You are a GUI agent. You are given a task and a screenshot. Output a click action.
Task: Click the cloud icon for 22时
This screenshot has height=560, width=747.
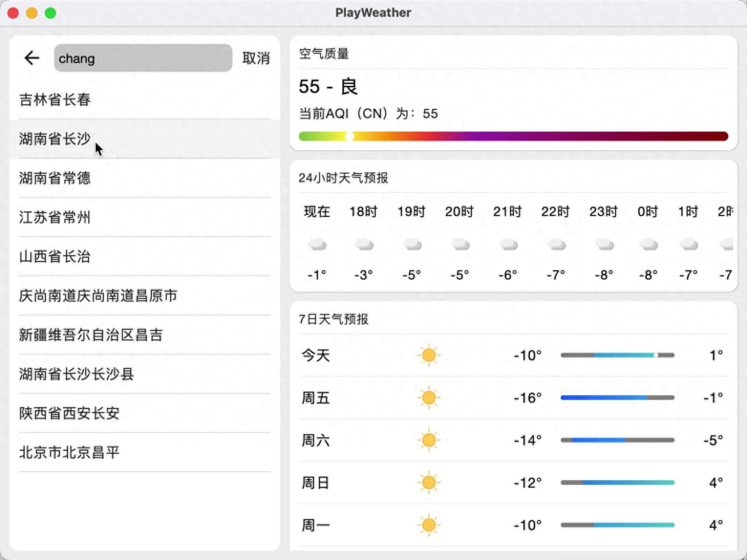click(556, 244)
